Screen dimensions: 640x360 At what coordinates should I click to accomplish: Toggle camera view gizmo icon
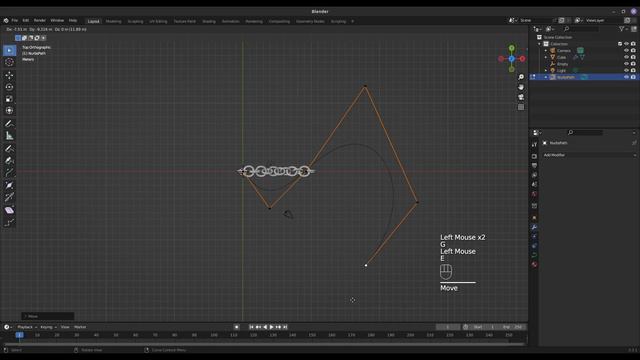[x=521, y=97]
